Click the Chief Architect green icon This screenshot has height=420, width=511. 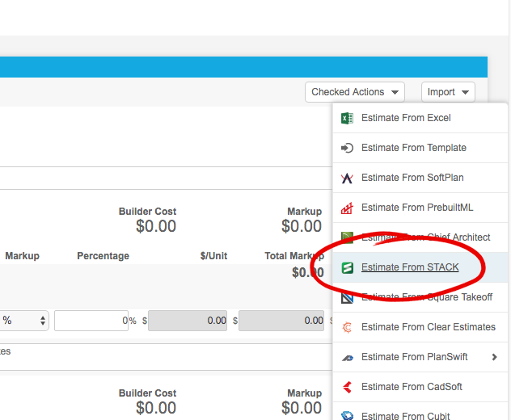(347, 237)
